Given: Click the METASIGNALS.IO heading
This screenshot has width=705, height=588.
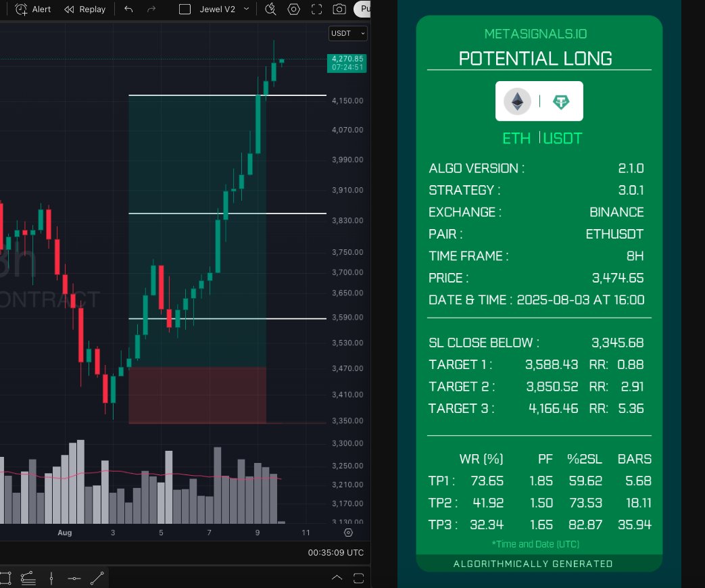Looking at the screenshot, I should 535,34.
